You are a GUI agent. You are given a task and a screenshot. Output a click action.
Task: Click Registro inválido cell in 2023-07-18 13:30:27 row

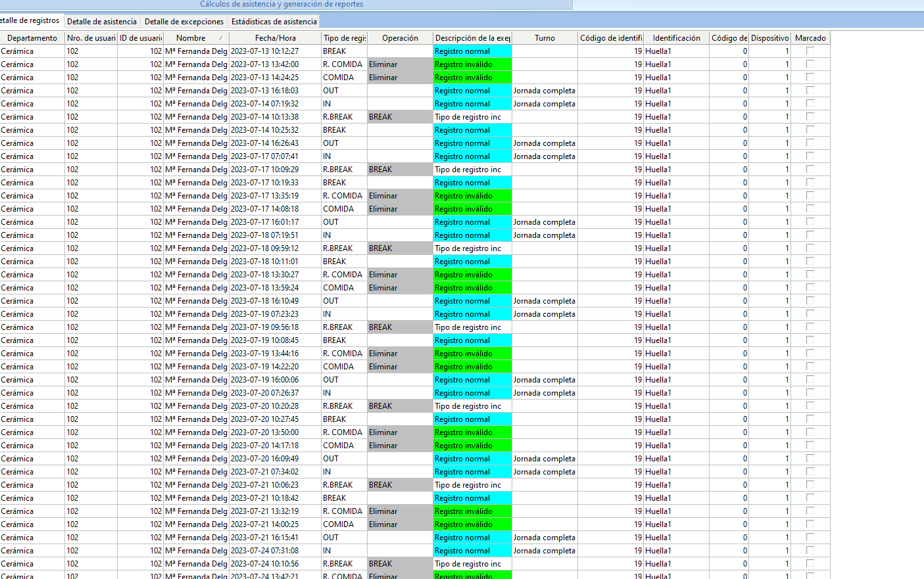[x=472, y=275]
